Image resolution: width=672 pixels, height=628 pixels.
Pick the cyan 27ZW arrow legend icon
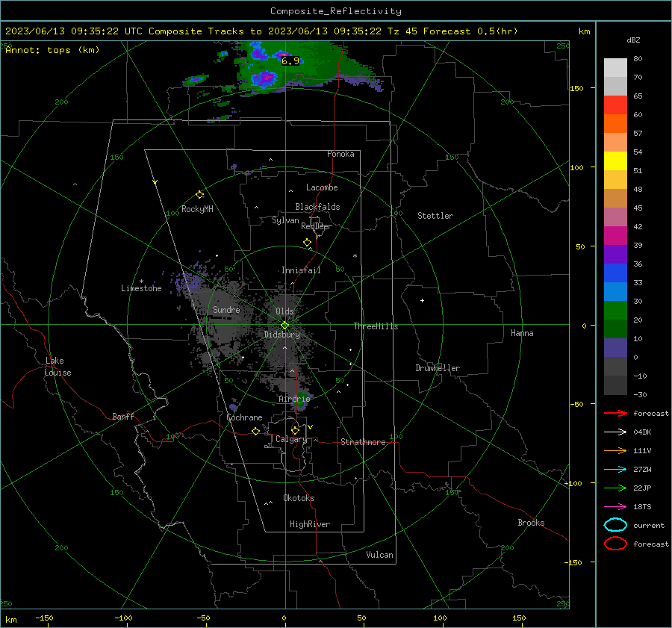[615, 469]
